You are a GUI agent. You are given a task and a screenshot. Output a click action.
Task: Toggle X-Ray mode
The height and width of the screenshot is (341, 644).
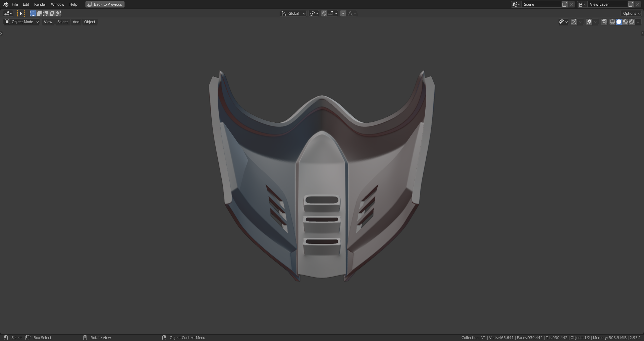pyautogui.click(x=604, y=22)
